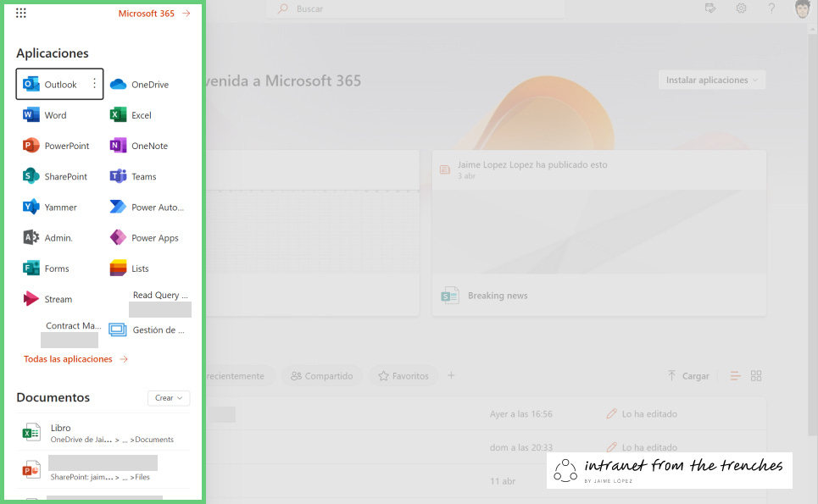Open the Gestión de ... app
The image size is (818, 504).
(x=147, y=330)
